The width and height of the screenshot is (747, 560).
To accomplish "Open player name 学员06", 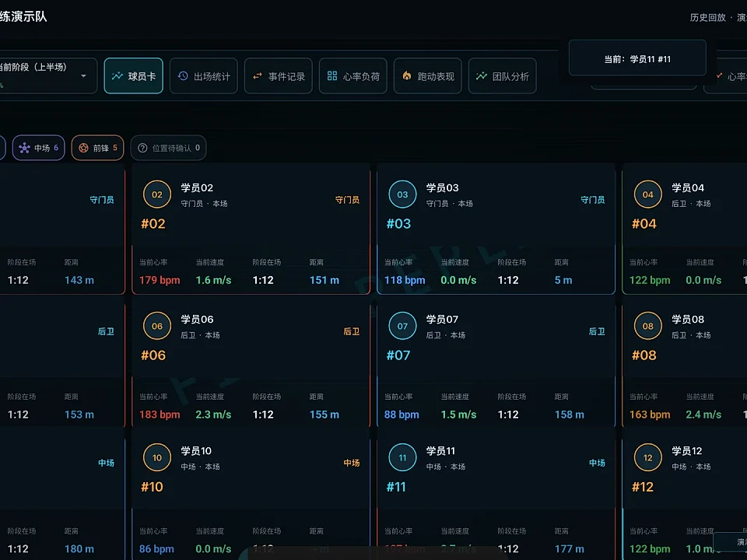I will click(197, 319).
